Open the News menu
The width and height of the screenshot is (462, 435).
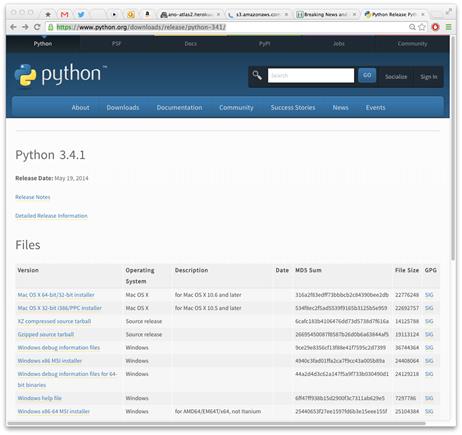point(340,108)
